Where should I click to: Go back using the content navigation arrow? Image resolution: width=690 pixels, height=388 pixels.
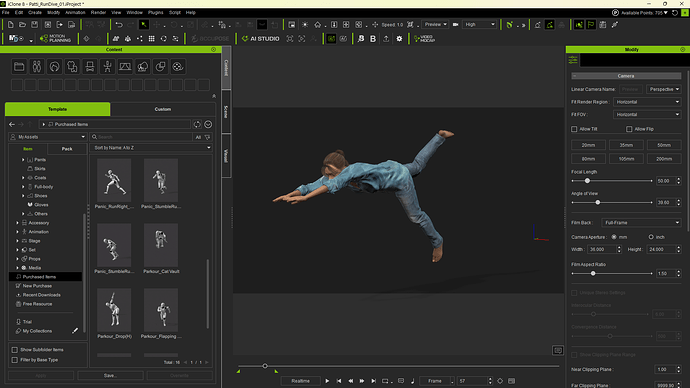tap(12, 124)
